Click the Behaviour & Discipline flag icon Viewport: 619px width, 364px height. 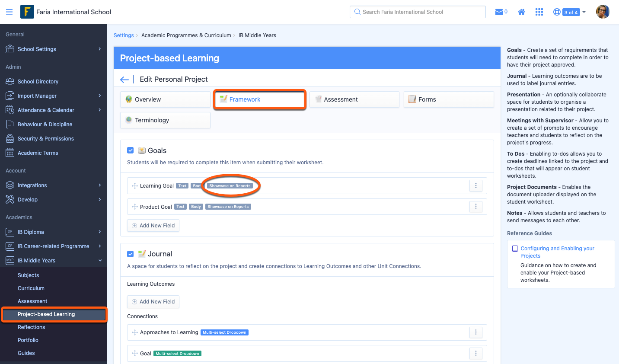[10, 124]
